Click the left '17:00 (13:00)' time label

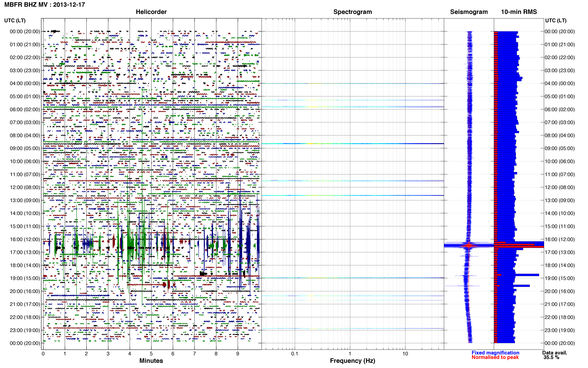[25, 252]
